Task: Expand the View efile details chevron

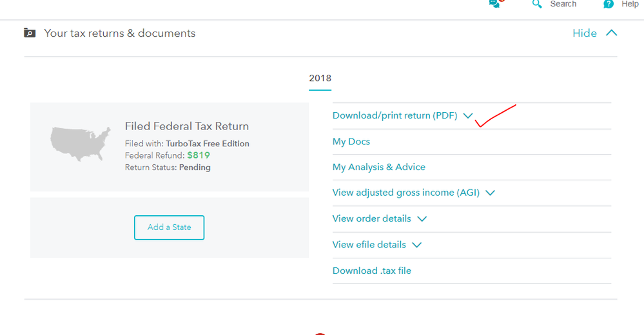Action: coord(416,245)
